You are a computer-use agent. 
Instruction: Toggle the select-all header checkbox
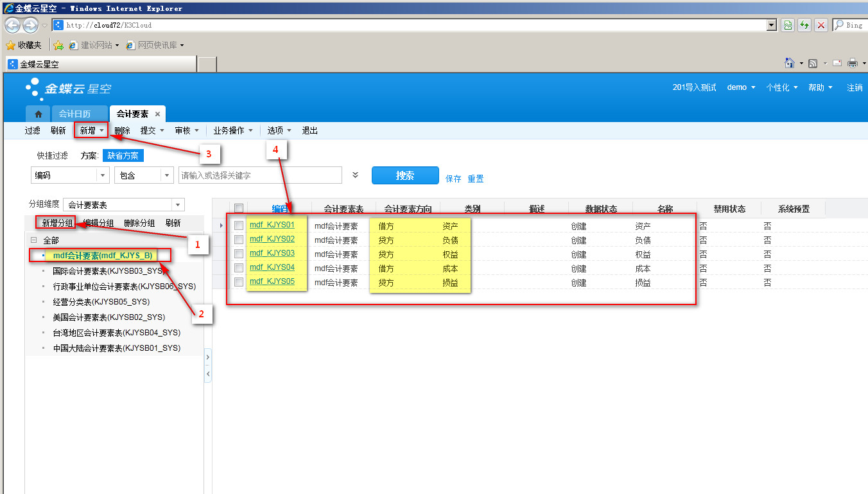(x=239, y=208)
